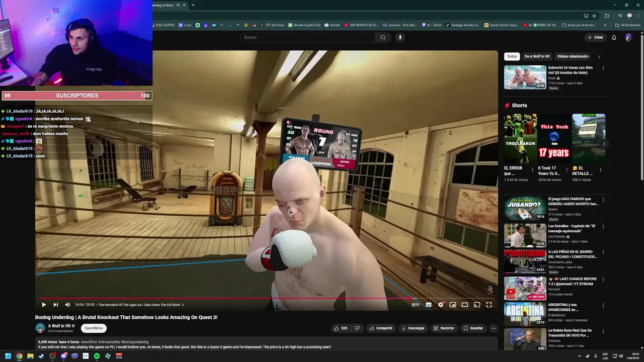Mute the tab via its speaker icon
The image size is (644, 362).
click(178, 5)
